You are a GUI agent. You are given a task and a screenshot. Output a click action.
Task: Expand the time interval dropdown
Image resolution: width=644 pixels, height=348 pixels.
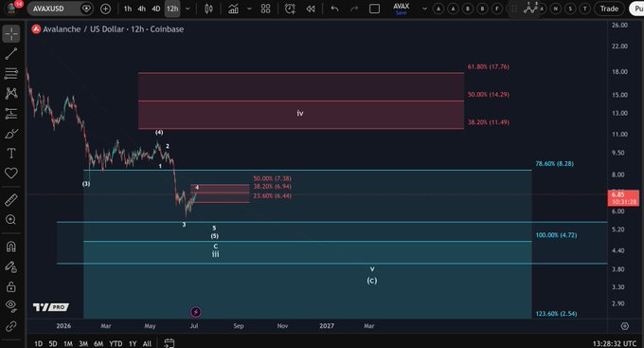pyautogui.click(x=188, y=9)
